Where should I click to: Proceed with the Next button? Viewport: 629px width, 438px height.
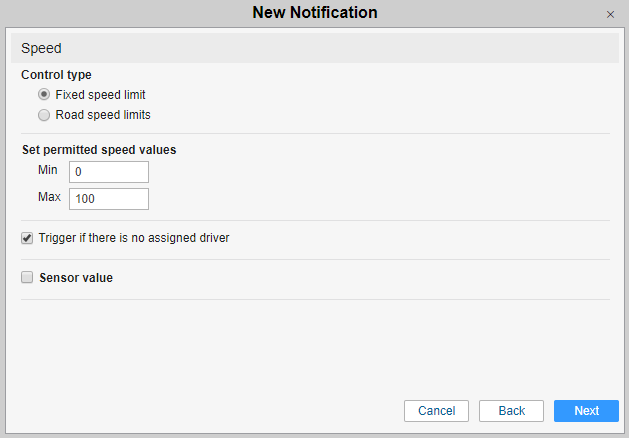click(586, 411)
